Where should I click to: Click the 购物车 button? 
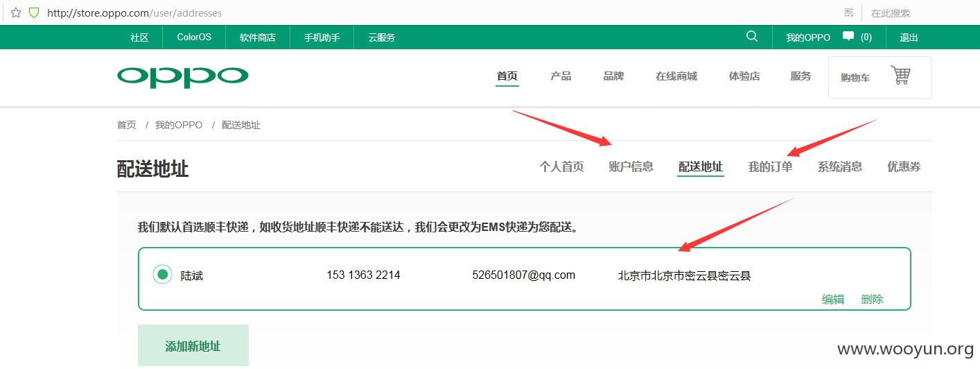(880, 78)
